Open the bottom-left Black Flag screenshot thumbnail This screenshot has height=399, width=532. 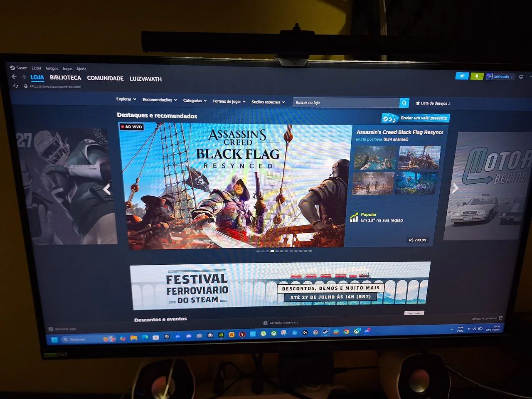pyautogui.click(x=373, y=183)
